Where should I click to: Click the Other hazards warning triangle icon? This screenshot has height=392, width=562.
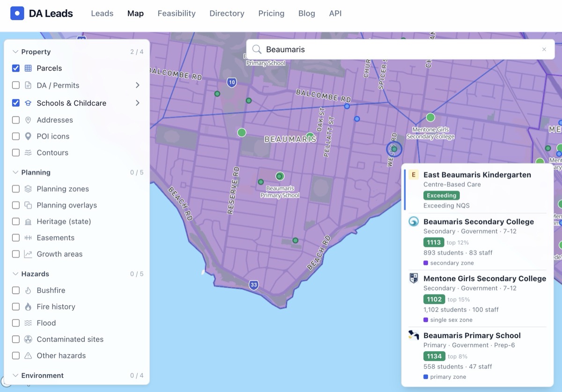[x=28, y=355]
